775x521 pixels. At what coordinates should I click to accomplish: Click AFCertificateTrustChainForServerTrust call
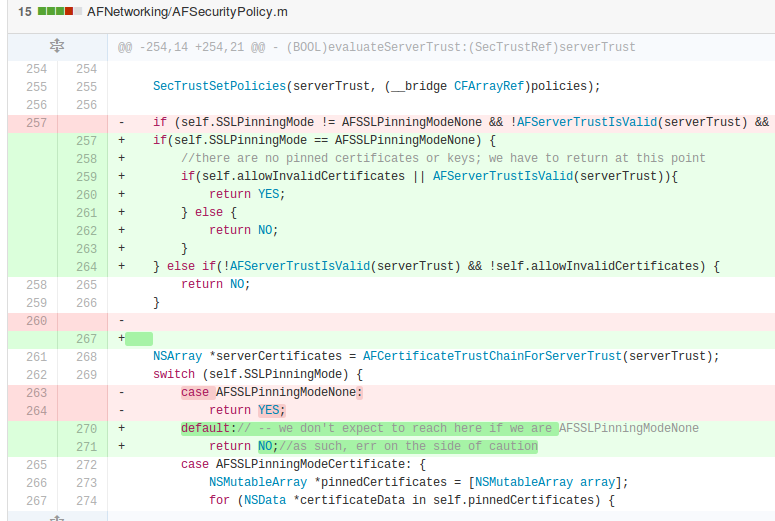(x=492, y=356)
